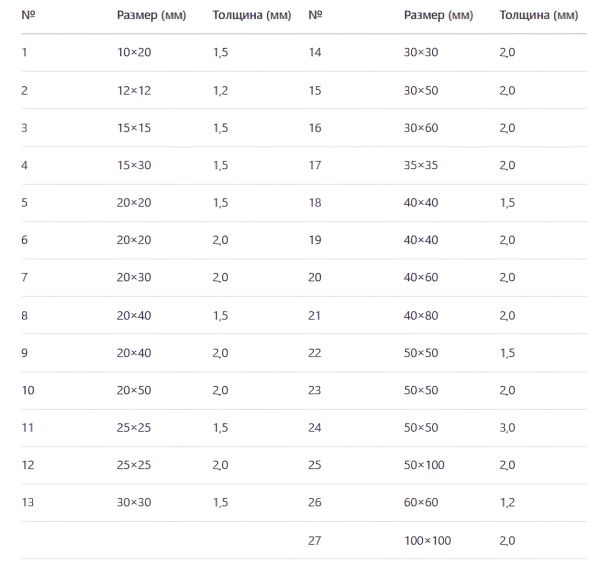600x565 pixels.
Task: Select row number 27
Action: point(316,540)
